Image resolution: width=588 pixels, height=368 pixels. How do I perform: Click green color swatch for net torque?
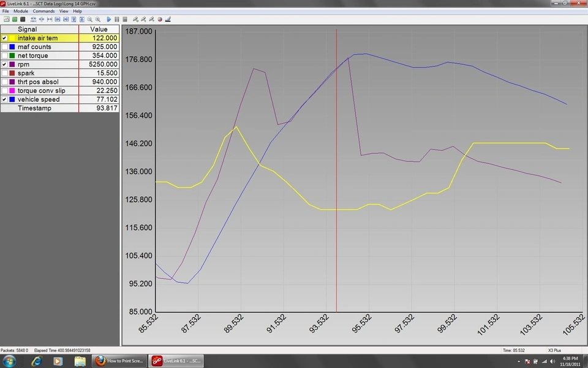(x=12, y=56)
